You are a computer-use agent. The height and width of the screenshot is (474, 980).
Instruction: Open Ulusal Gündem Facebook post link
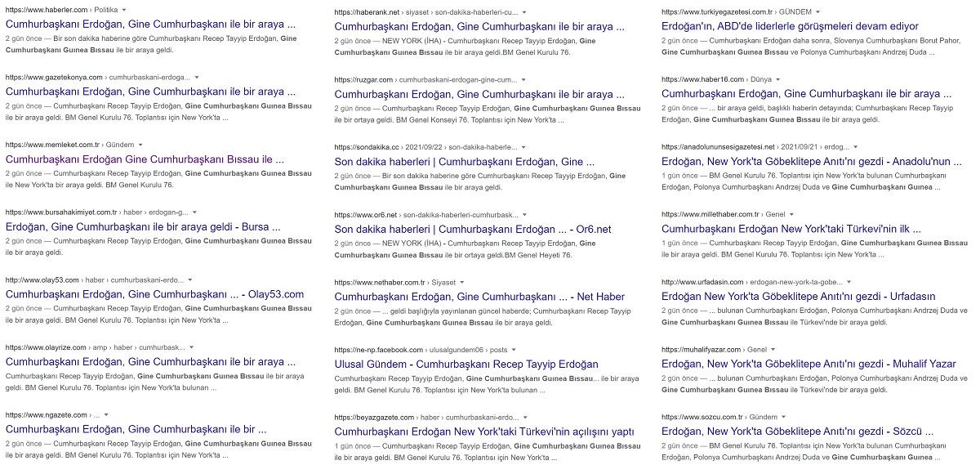[x=466, y=364]
